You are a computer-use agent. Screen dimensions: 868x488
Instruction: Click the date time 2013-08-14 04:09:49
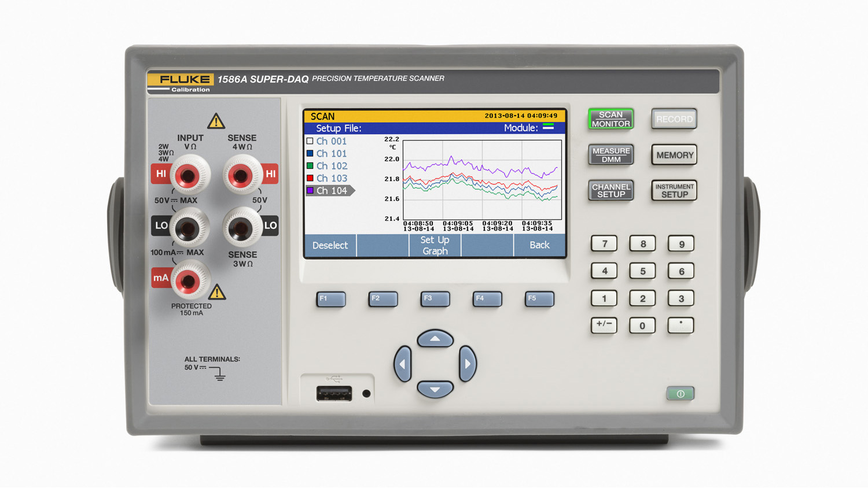[521, 116]
